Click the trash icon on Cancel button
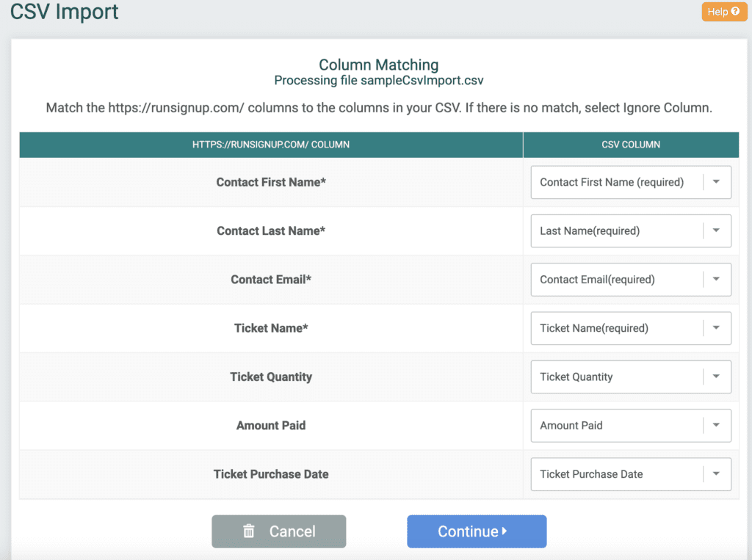This screenshot has width=752, height=560. pos(248,531)
